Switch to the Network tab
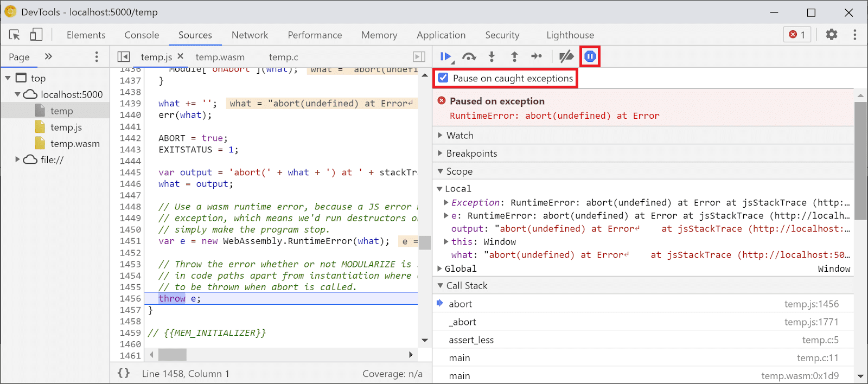The height and width of the screenshot is (384, 868). [250, 35]
